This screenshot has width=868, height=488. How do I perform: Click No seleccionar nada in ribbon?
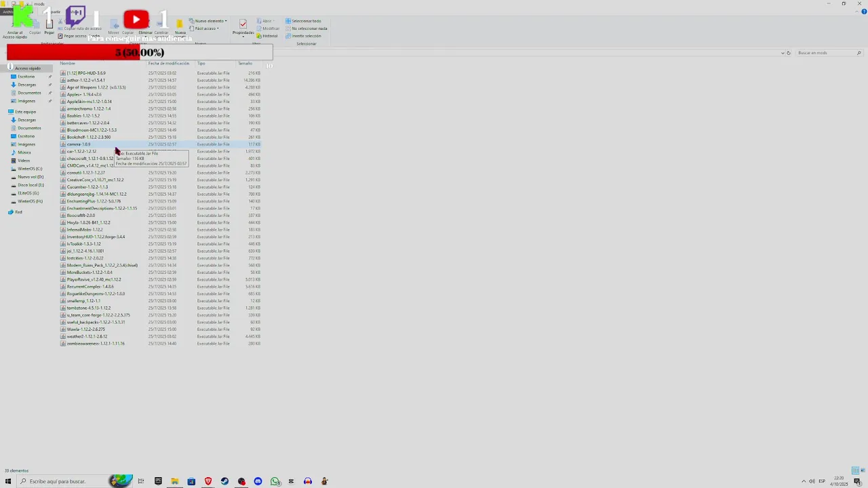click(x=307, y=28)
